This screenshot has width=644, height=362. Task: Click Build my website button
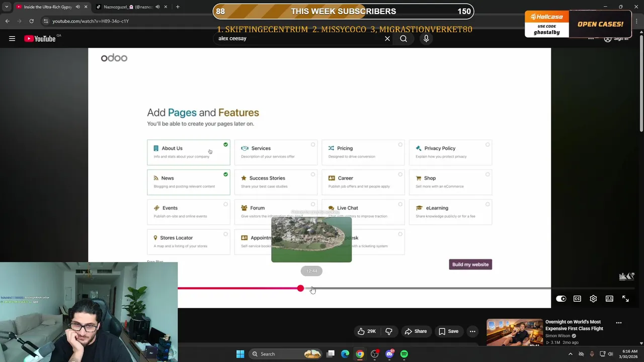coord(470,264)
